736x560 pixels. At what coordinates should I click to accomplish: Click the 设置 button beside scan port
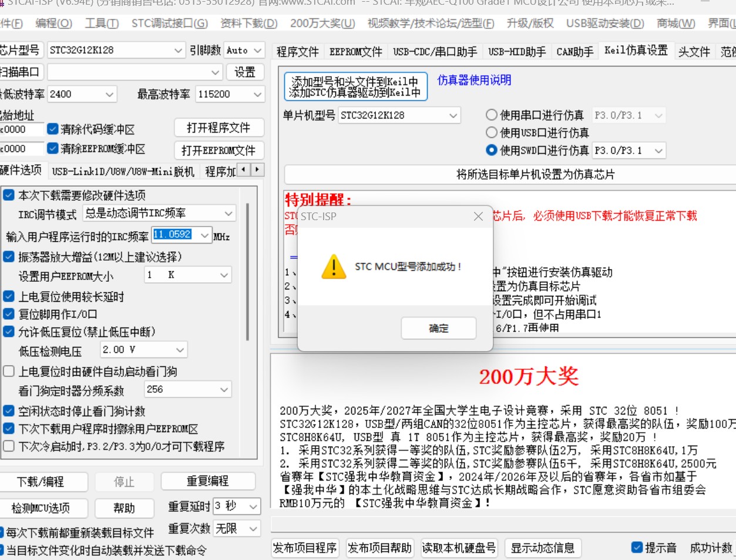(x=245, y=72)
